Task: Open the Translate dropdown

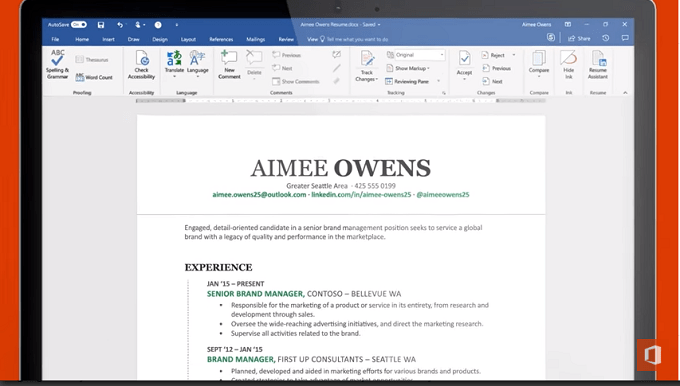Action: click(174, 63)
